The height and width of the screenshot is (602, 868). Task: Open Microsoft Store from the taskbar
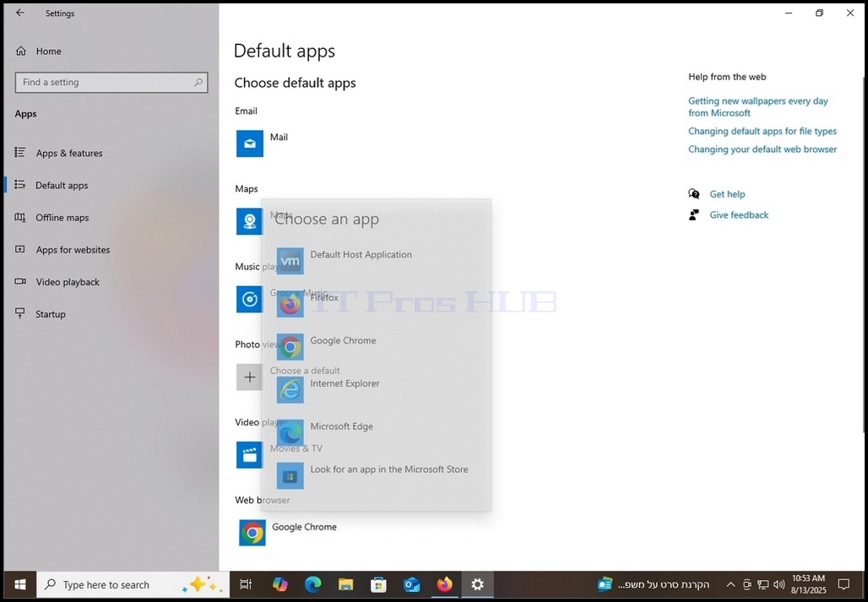point(378,584)
